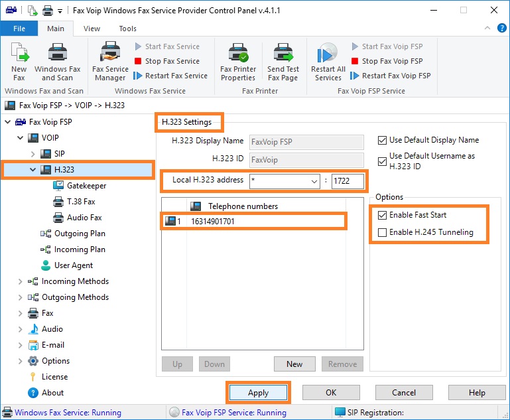Click the Apply button
The image size is (510, 420).
[x=258, y=393]
